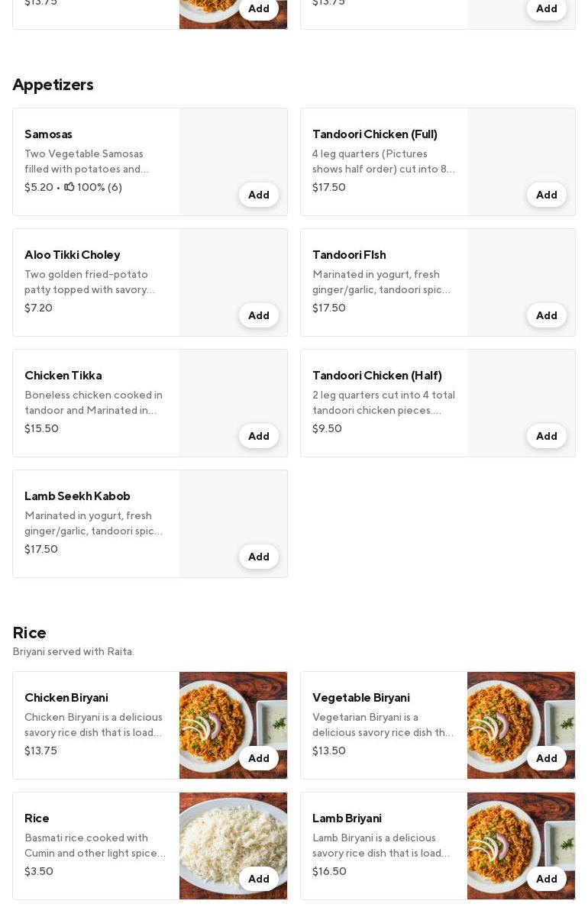
Task: Add Chicken Biryani to cart
Action: (259, 758)
